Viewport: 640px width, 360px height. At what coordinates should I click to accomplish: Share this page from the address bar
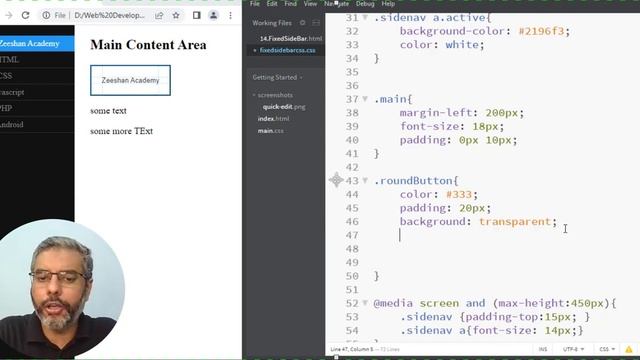159,16
